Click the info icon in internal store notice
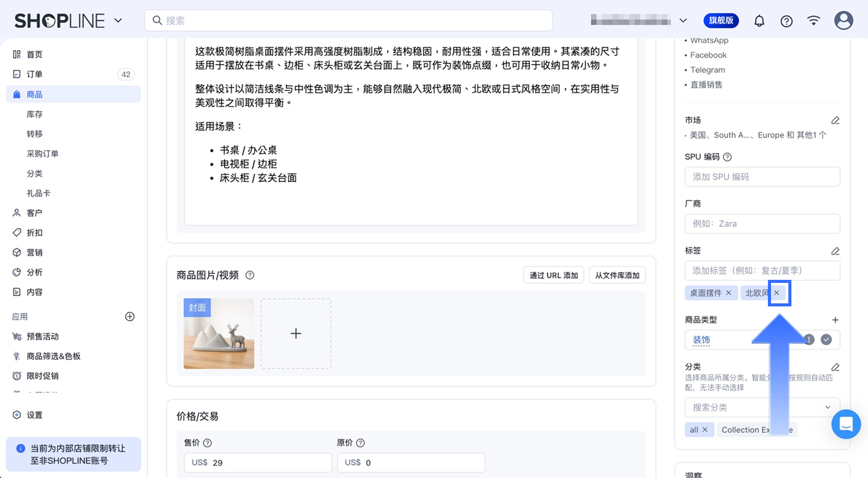Screen dimensions: 868x478 tap(20, 448)
